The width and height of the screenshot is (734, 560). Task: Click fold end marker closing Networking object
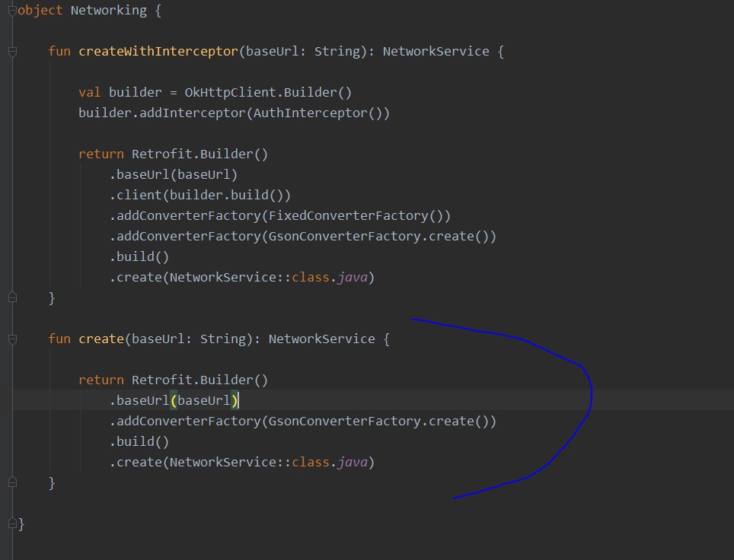[13, 523]
